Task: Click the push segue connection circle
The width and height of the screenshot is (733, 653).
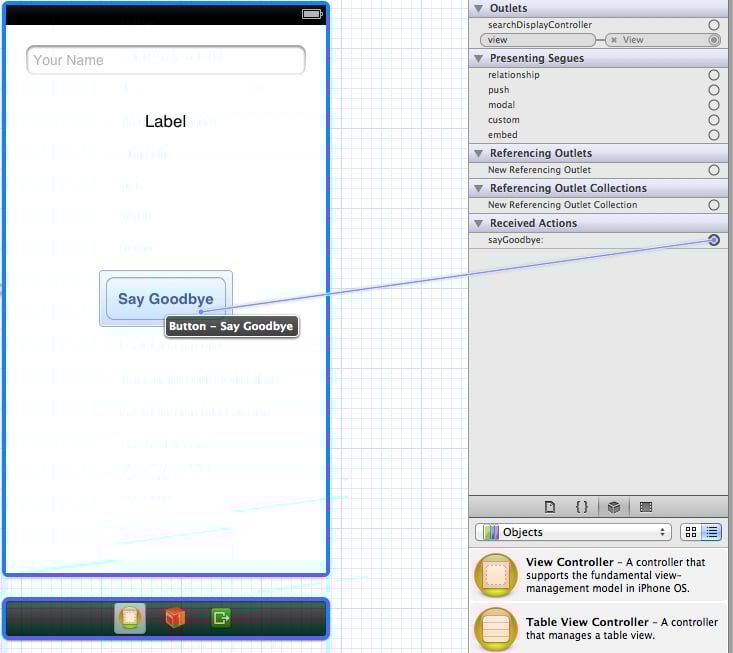Action: click(x=713, y=90)
